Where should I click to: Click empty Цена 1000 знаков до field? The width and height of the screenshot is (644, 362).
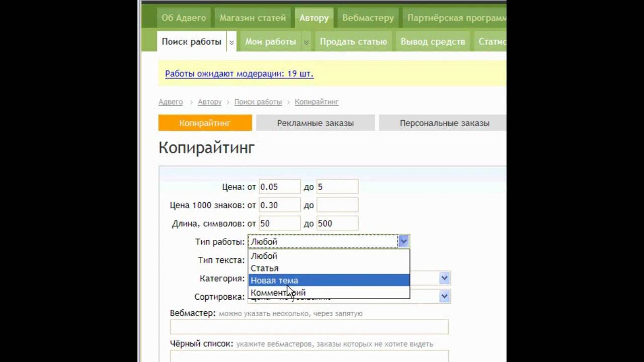[x=337, y=205]
